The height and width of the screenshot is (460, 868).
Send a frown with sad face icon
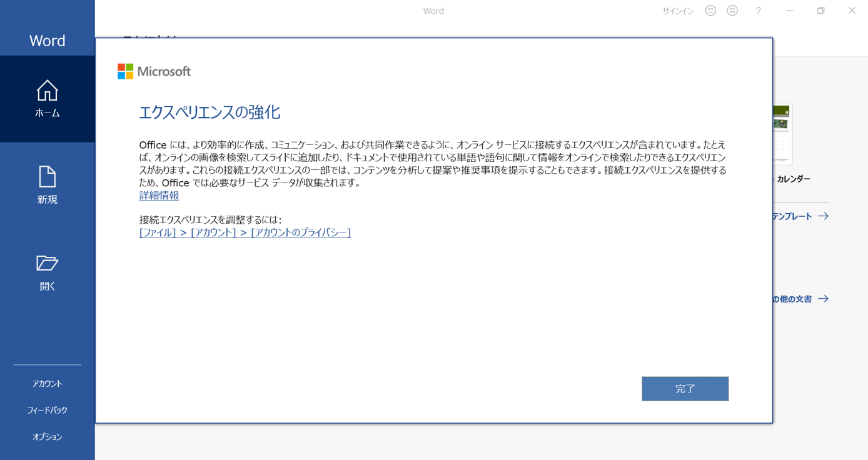coord(732,11)
